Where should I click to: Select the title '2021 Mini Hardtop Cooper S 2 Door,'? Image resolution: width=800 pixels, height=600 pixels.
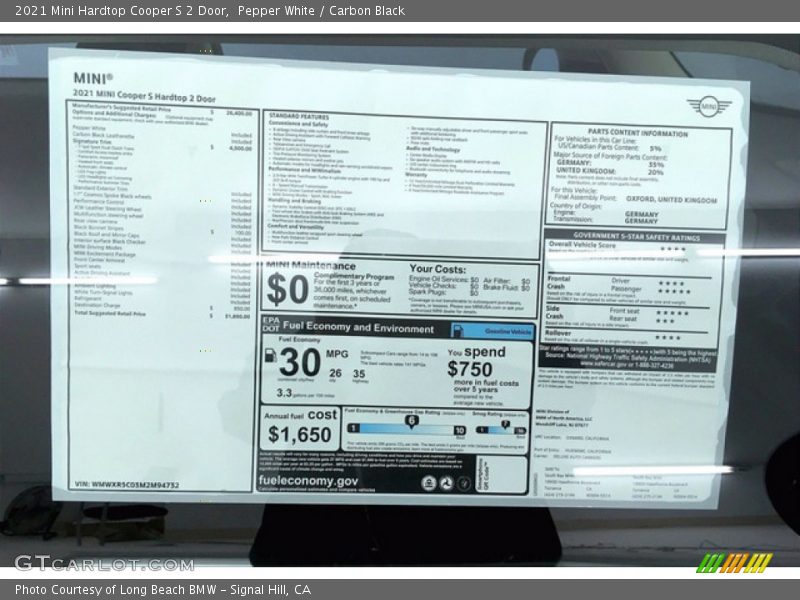point(122,11)
